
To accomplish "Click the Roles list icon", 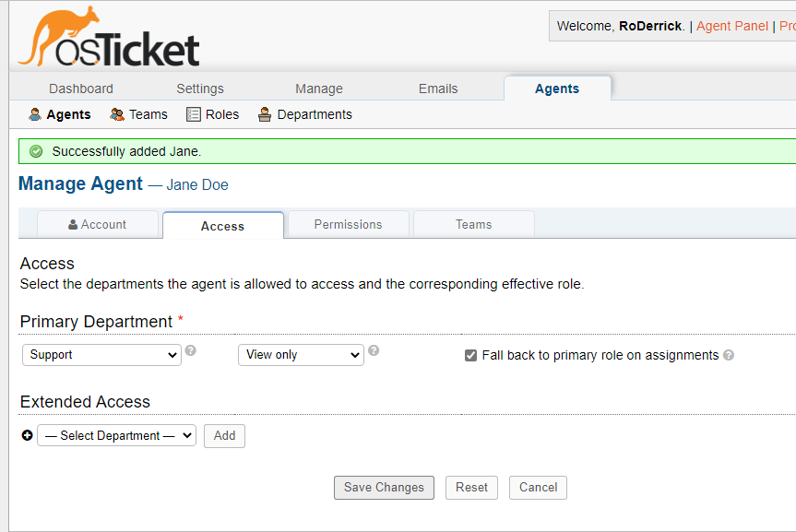I will click(x=194, y=114).
